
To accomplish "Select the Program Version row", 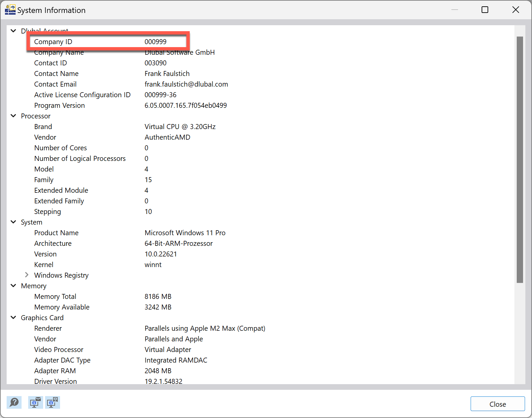I will [x=260, y=105].
